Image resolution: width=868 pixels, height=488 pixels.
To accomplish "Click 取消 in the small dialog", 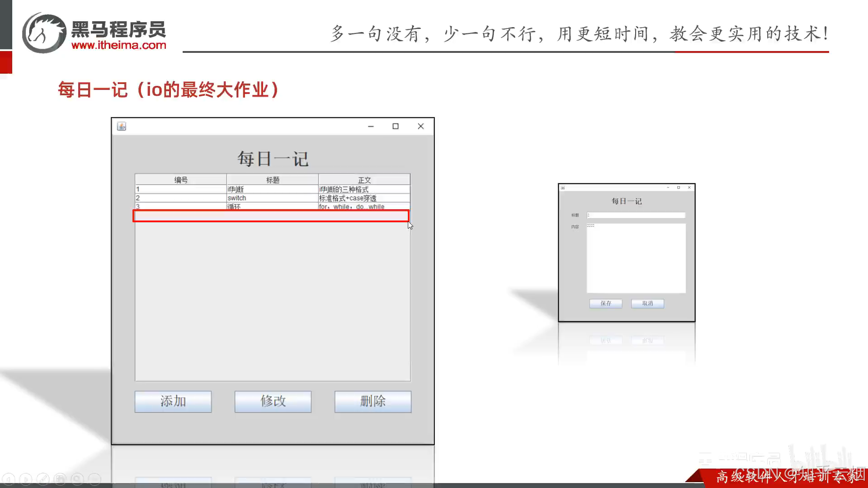I will coord(647,303).
